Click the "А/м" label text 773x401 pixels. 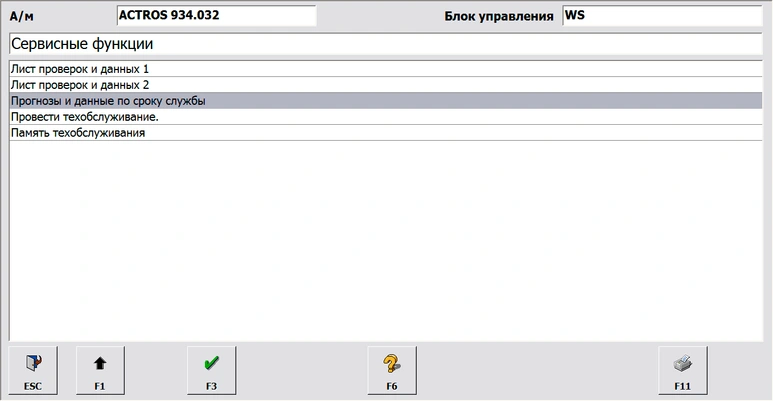click(x=21, y=17)
